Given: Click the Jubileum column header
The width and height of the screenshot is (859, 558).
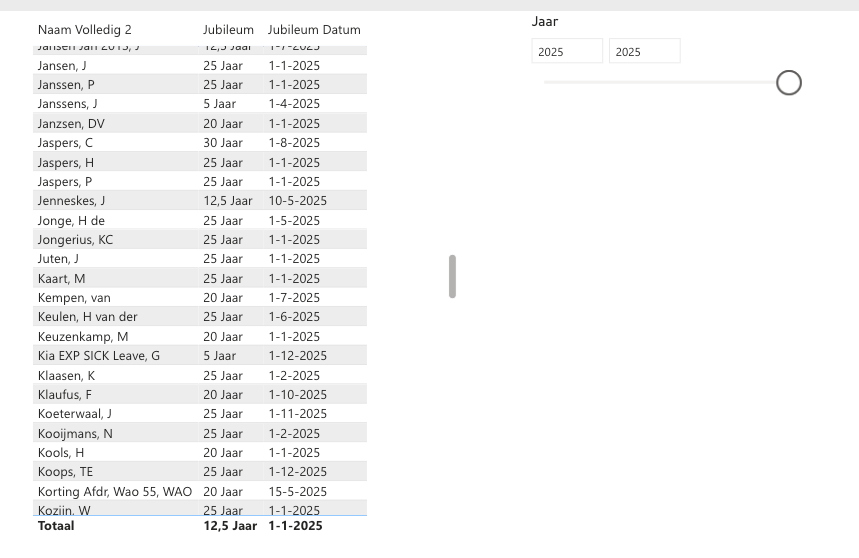Looking at the screenshot, I should [x=228, y=30].
